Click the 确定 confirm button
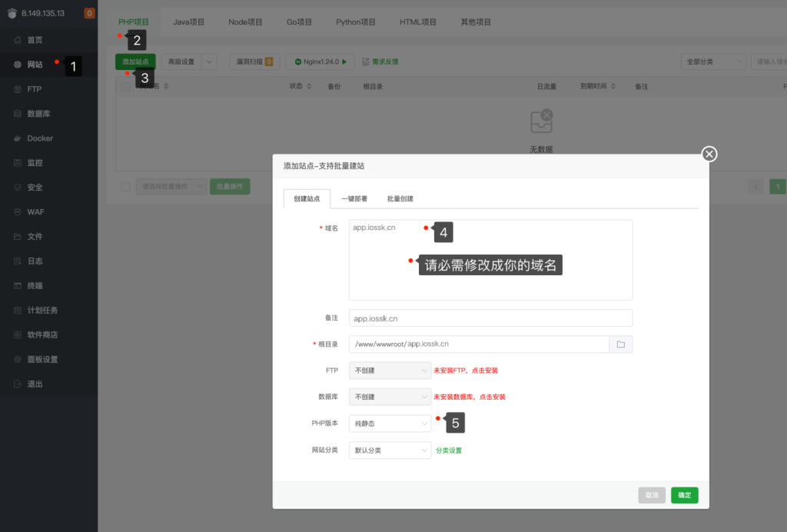787x532 pixels. coord(683,495)
